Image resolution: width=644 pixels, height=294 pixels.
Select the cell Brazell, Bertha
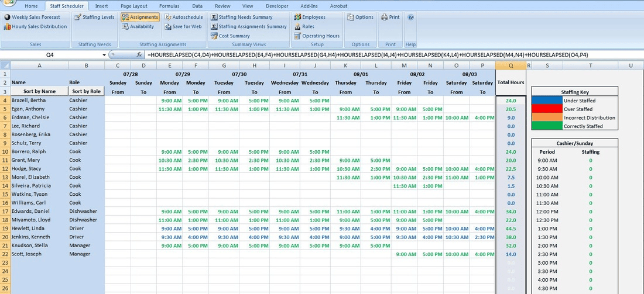pos(39,101)
